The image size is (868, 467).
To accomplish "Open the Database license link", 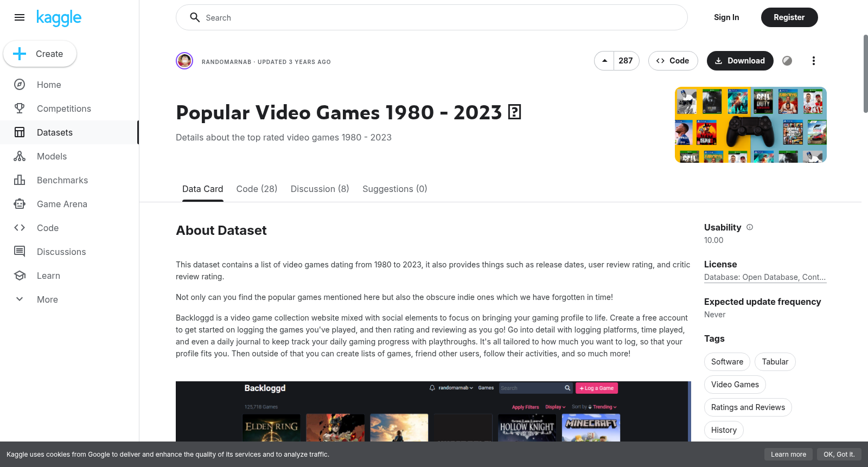I will click(x=765, y=277).
